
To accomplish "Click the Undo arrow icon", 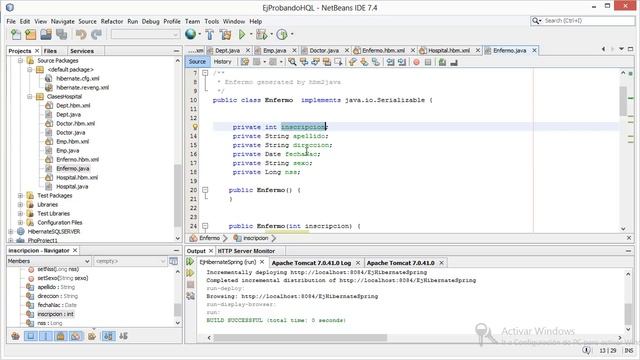I will pos(81,35).
